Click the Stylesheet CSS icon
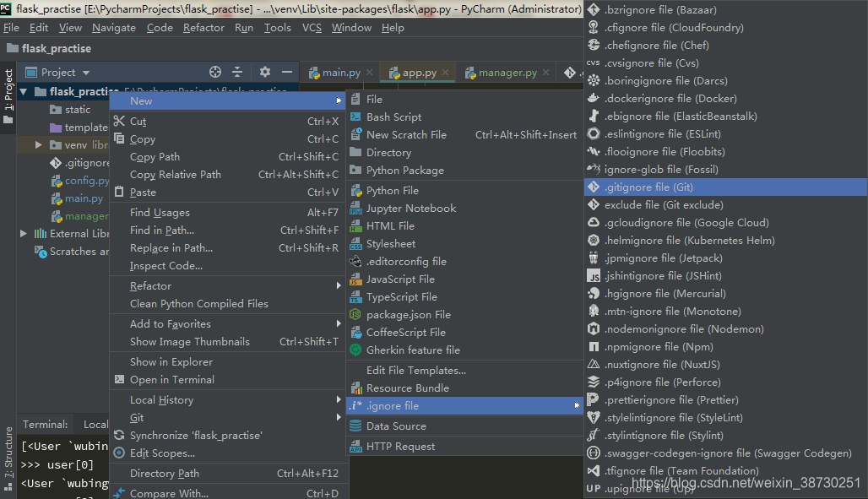Viewport: 868px width, 499px height. [356, 244]
